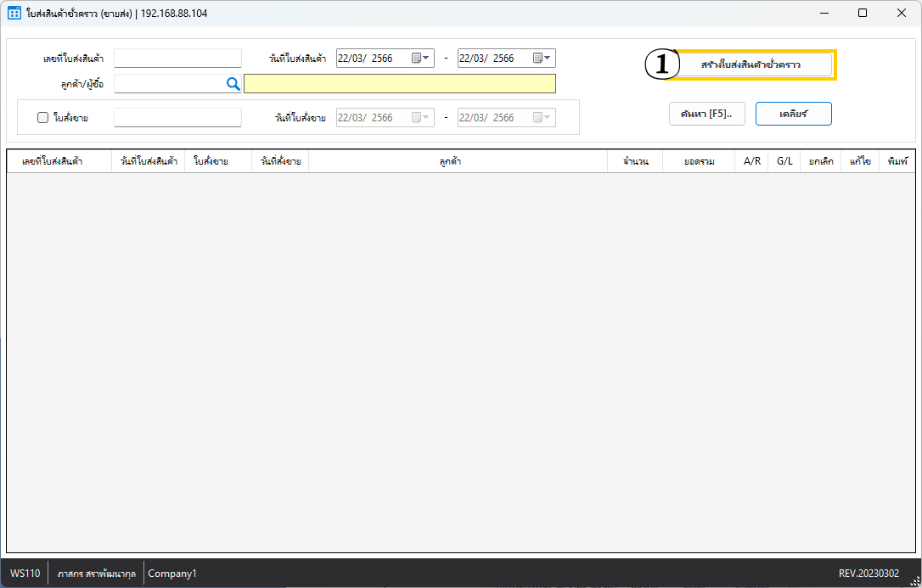
Task: Click the A/R column header
Action: (751, 161)
